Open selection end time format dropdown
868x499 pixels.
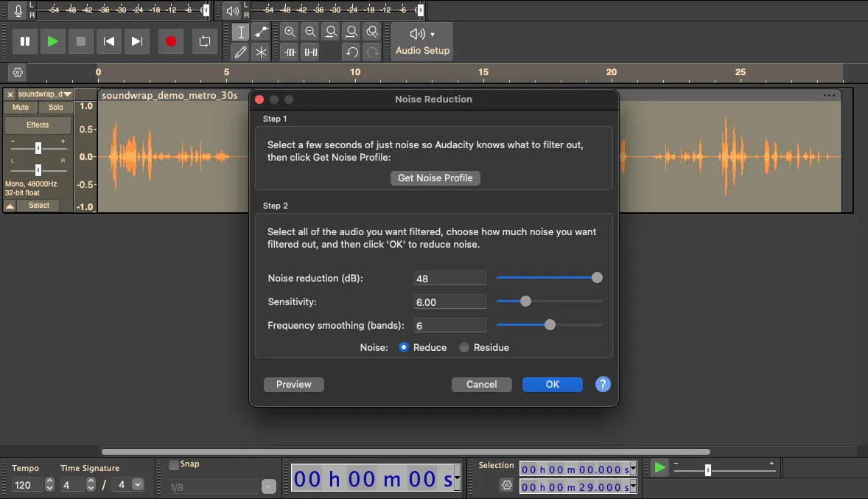(633, 486)
